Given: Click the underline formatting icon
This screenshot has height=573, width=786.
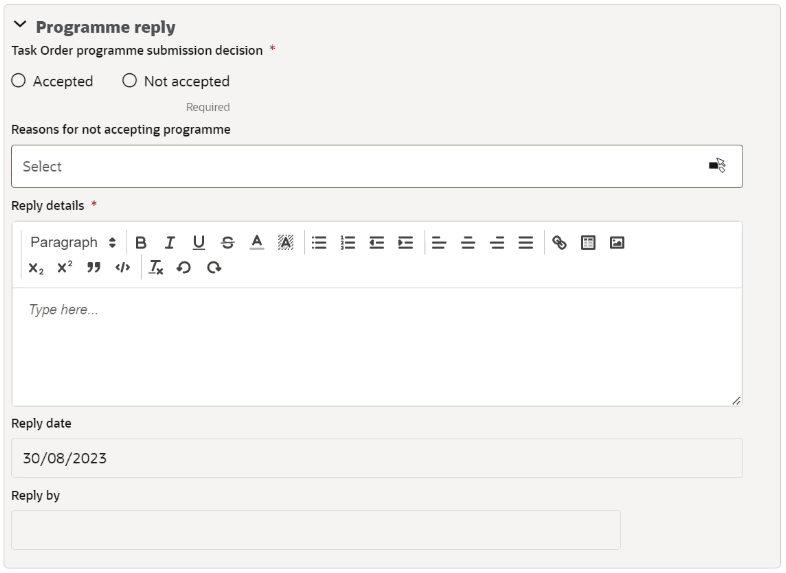Looking at the screenshot, I should pos(199,243).
